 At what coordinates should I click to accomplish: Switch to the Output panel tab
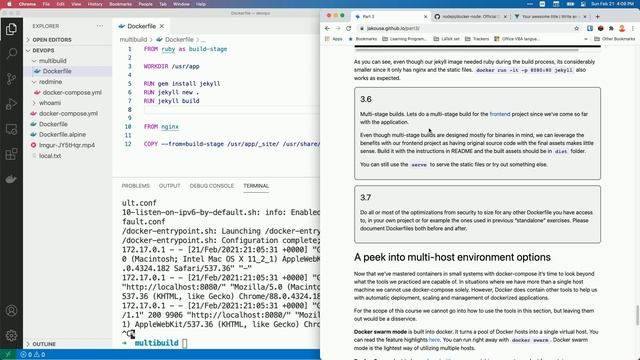coord(169,186)
